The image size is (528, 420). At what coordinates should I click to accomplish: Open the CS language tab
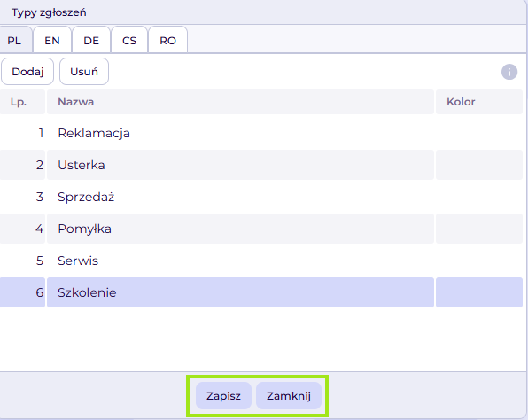[129, 41]
